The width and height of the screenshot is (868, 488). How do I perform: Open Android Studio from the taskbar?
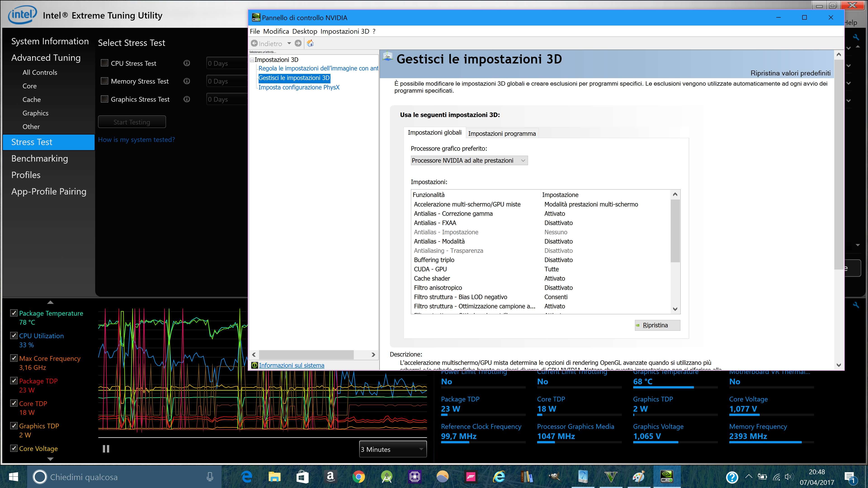point(387,477)
